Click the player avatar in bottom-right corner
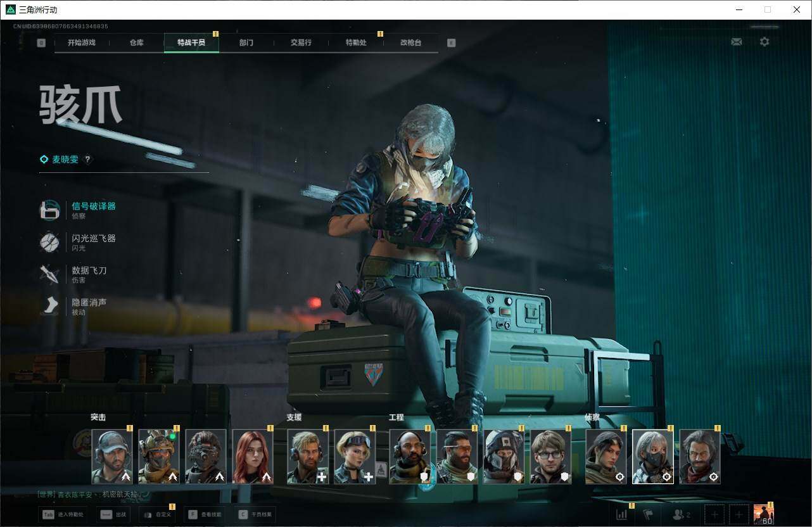This screenshot has width=812, height=527. 763,514
